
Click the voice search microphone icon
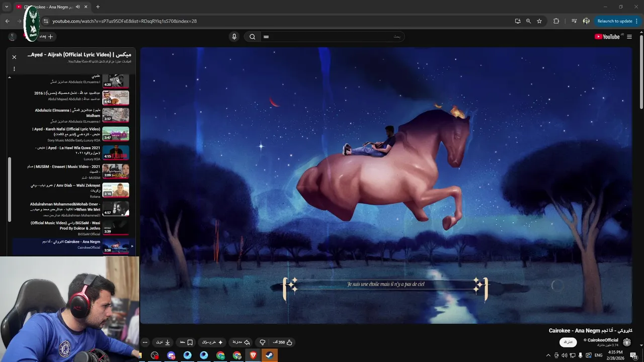pyautogui.click(x=234, y=37)
